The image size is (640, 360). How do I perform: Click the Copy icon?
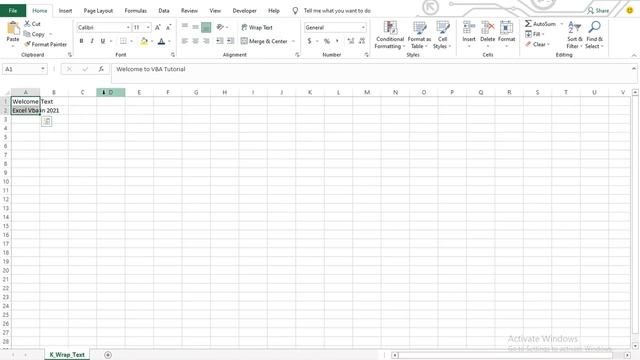[27, 34]
